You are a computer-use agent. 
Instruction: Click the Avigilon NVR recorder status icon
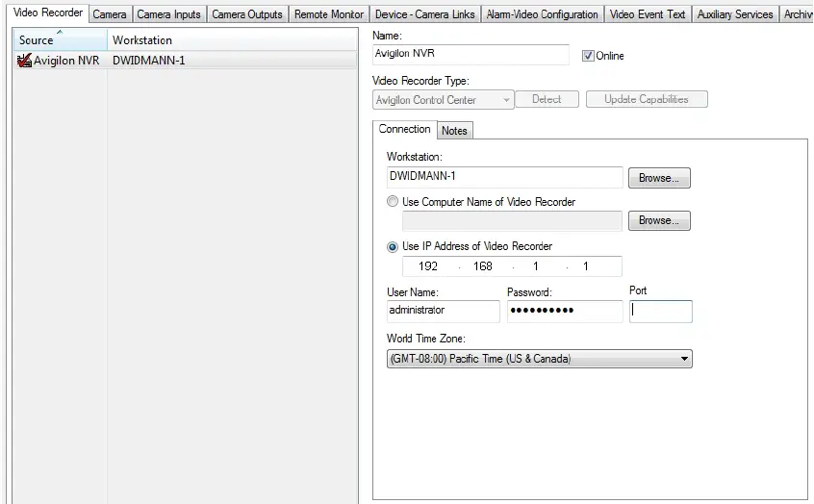tap(24, 61)
